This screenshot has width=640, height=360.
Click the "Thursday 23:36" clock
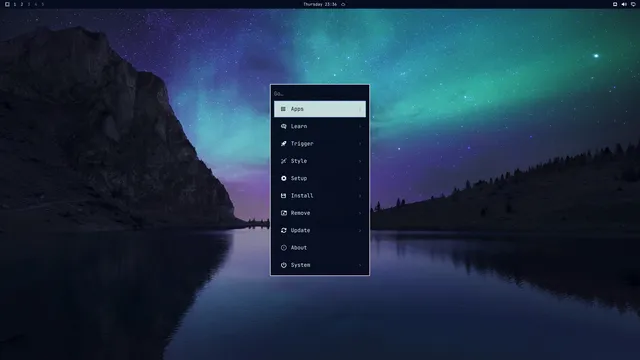[x=320, y=4]
